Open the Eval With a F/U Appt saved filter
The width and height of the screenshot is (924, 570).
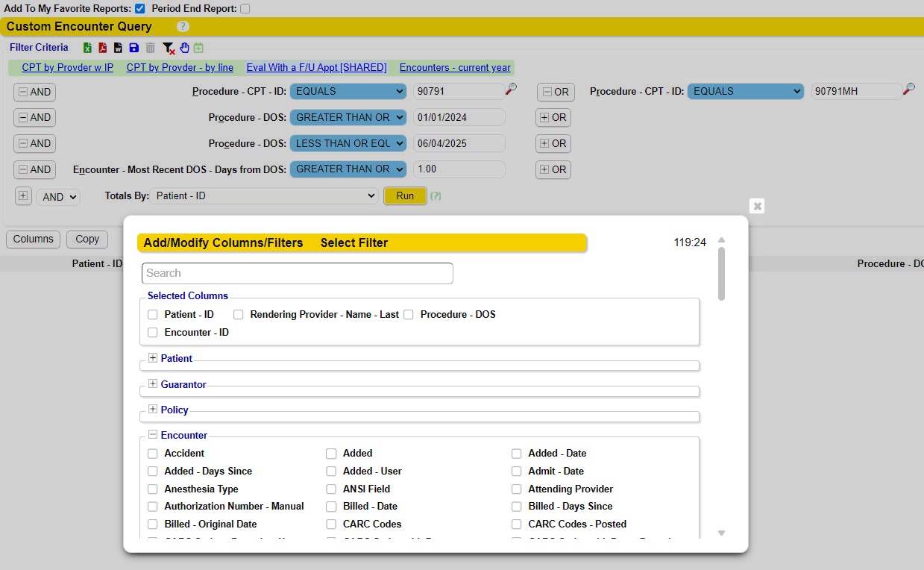(316, 67)
